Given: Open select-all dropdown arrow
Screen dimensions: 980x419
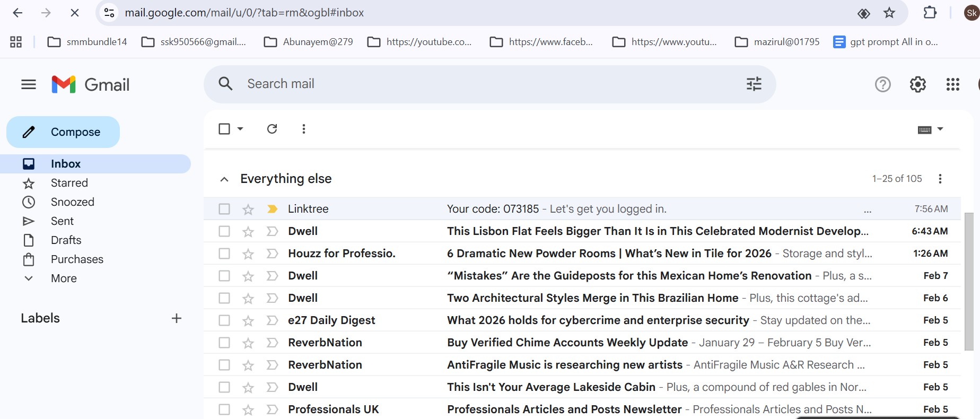Looking at the screenshot, I should pos(240,129).
